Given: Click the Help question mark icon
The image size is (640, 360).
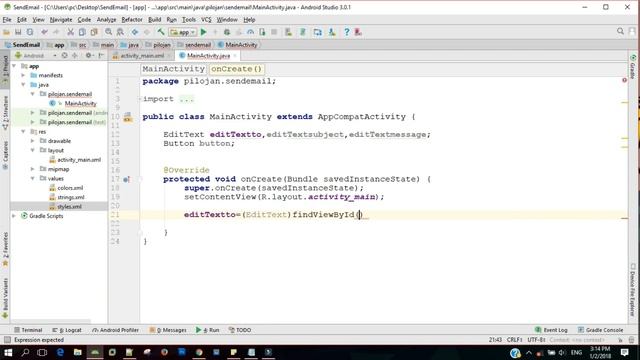Looking at the screenshot, I should coord(347,32).
